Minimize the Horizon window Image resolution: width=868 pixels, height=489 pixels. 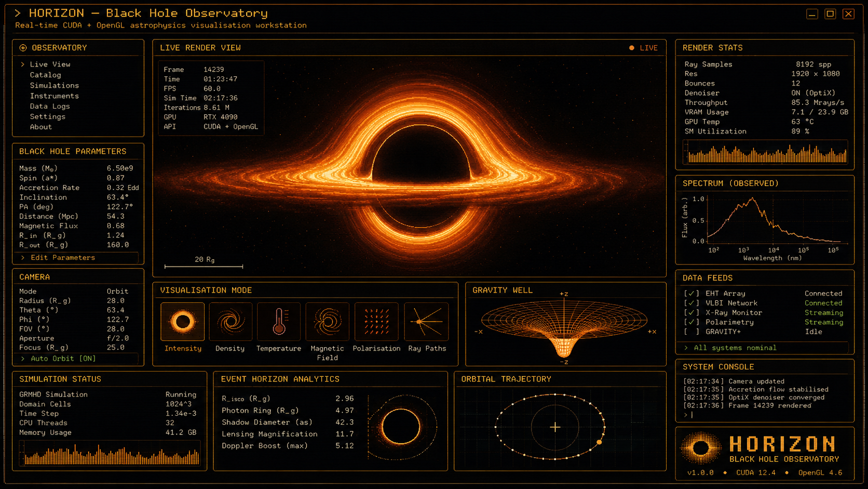click(812, 14)
